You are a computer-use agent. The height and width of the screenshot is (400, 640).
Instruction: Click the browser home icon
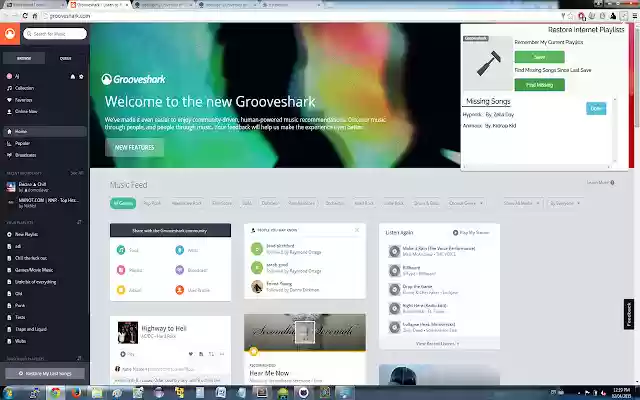pos(35,16)
